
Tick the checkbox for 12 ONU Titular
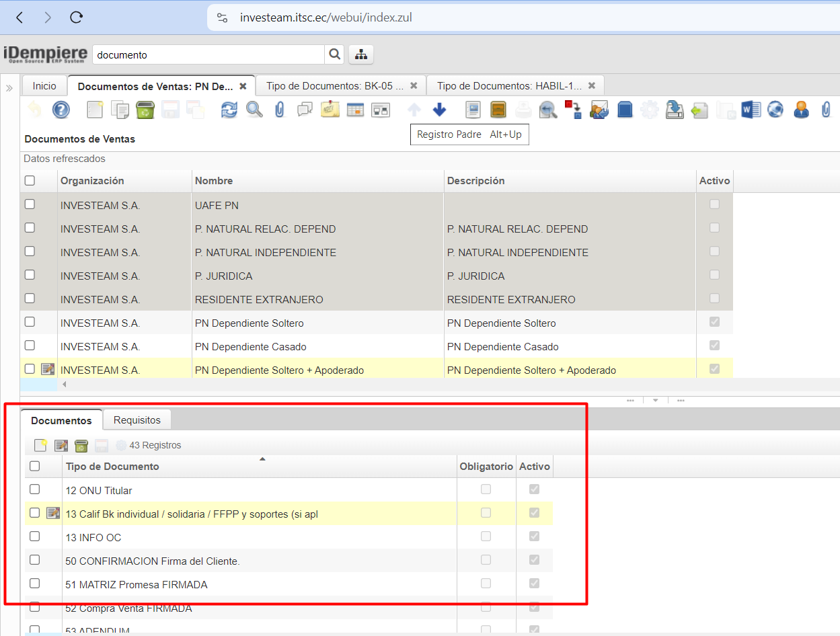35,489
